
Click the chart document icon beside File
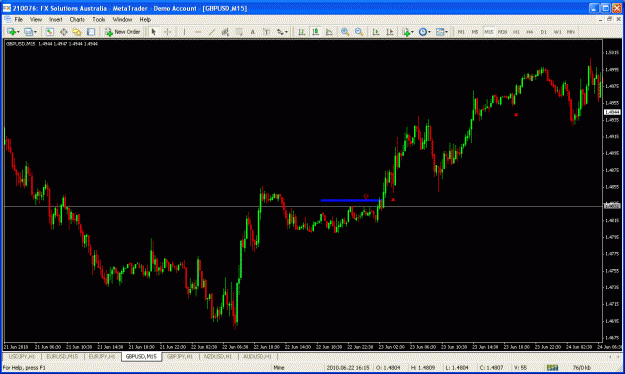(x=8, y=19)
